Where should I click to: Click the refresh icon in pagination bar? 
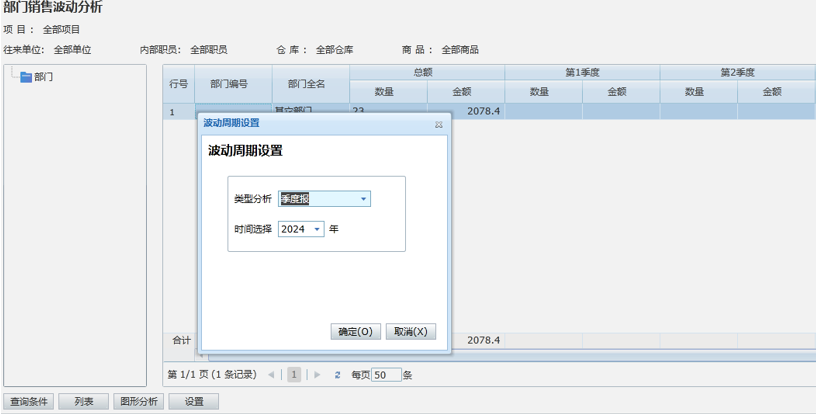point(338,375)
